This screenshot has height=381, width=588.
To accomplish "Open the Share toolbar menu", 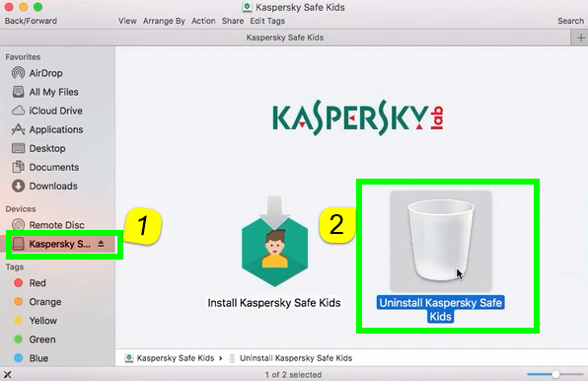I will click(233, 21).
